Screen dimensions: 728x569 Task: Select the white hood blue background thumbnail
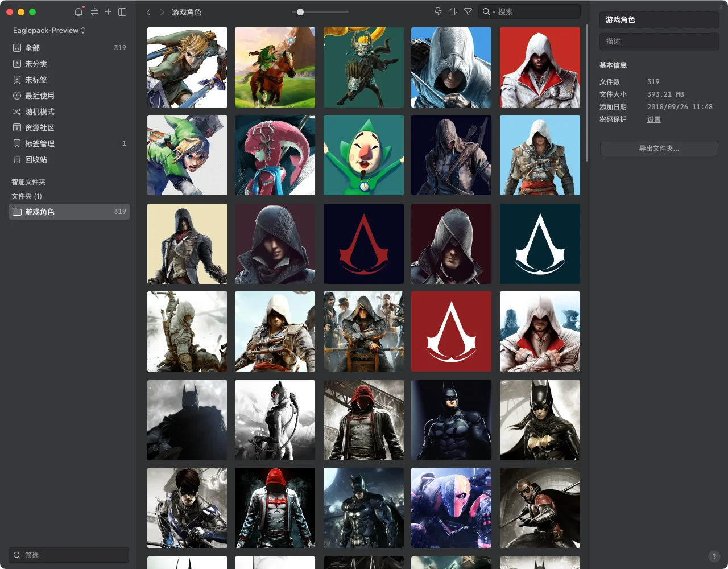[451, 67]
